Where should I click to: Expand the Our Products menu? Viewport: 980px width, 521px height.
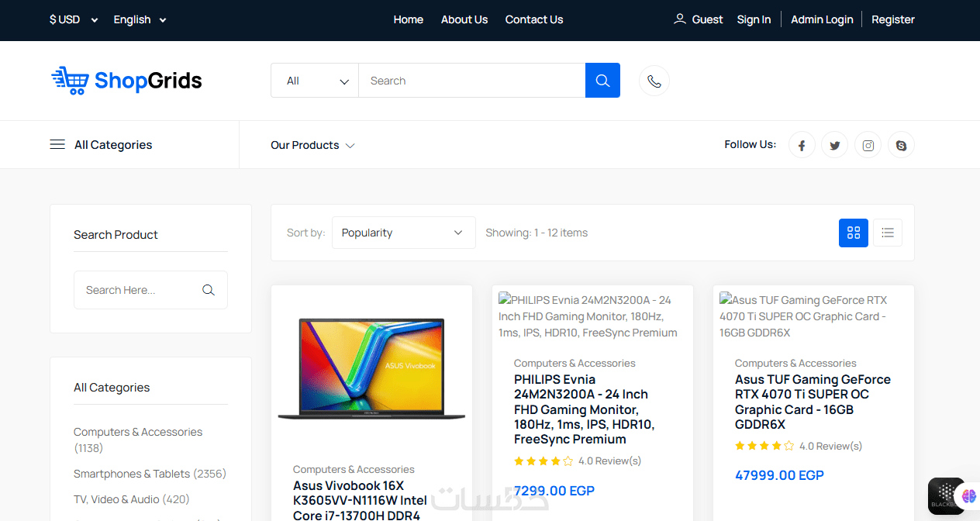[x=312, y=145]
